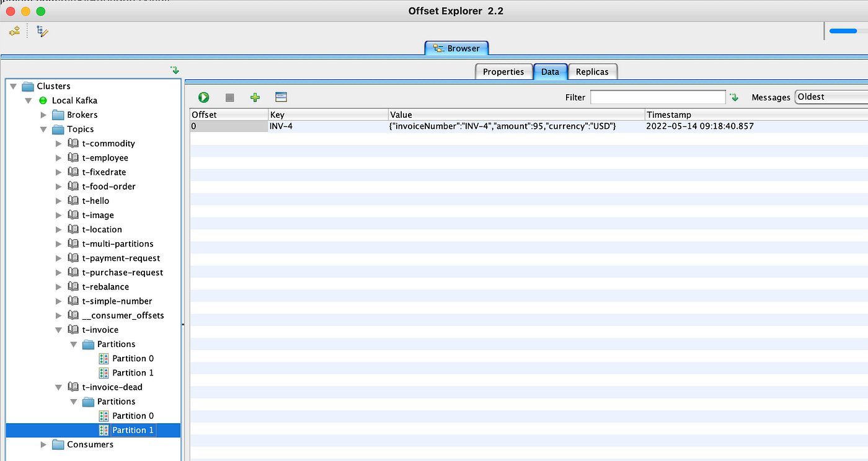Select the t-fixedrate topic
This screenshot has width=868, height=461.
104,172
